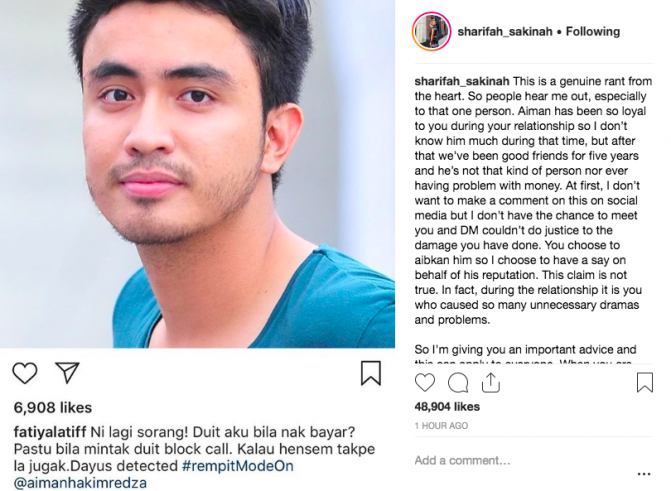Like sharifah_sakinah's post heart icon

[425, 382]
